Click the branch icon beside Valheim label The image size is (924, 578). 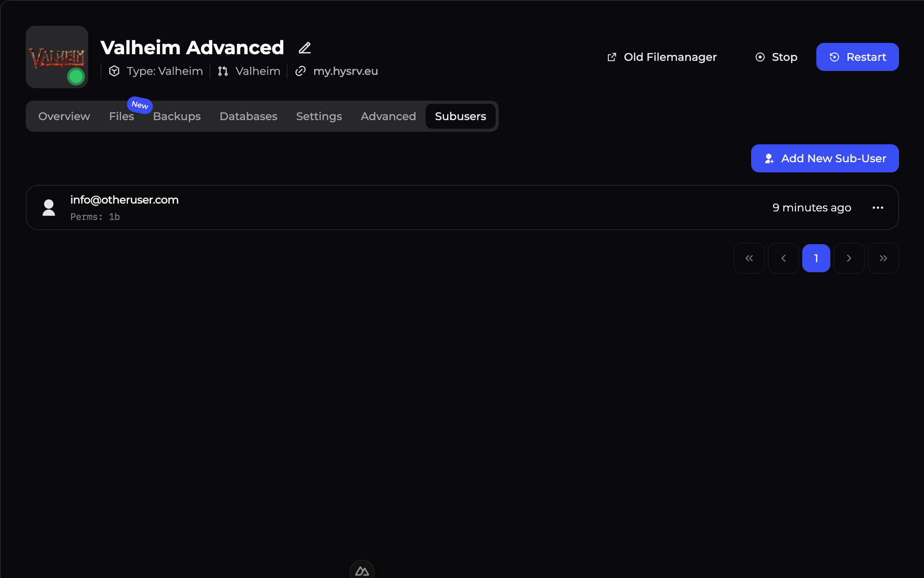point(223,71)
